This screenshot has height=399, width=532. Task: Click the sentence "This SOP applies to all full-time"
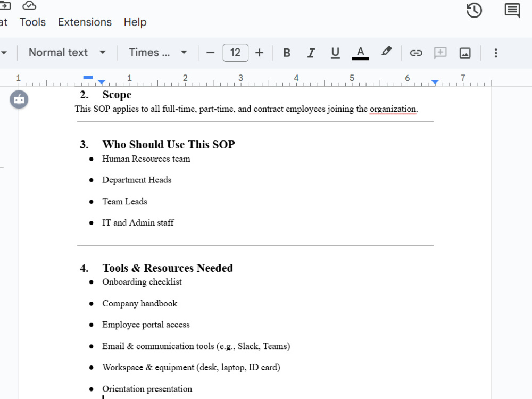[136, 109]
